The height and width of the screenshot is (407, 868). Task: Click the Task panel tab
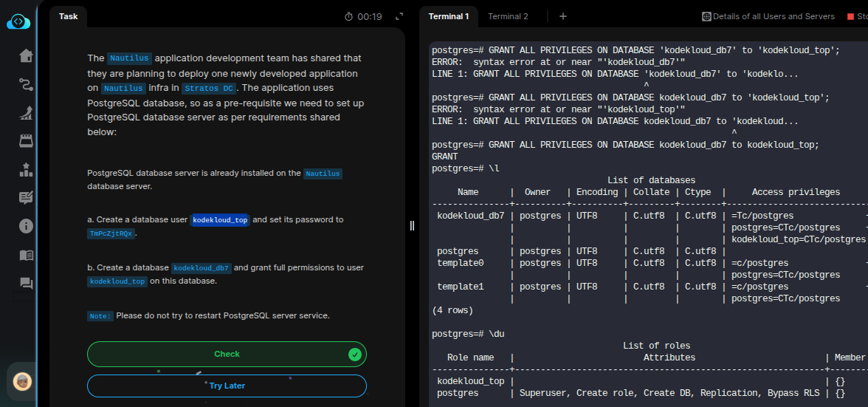click(x=68, y=16)
